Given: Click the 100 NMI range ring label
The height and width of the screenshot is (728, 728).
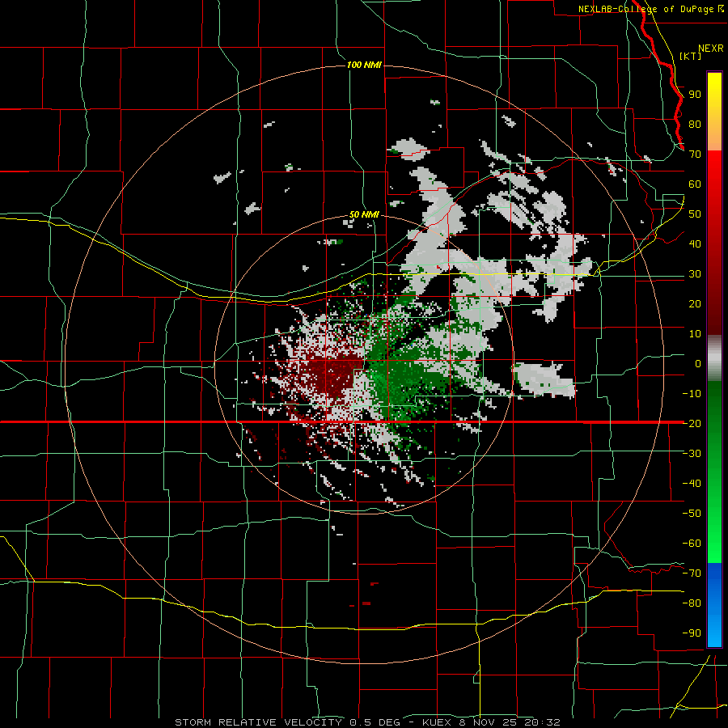Looking at the screenshot, I should [x=364, y=65].
